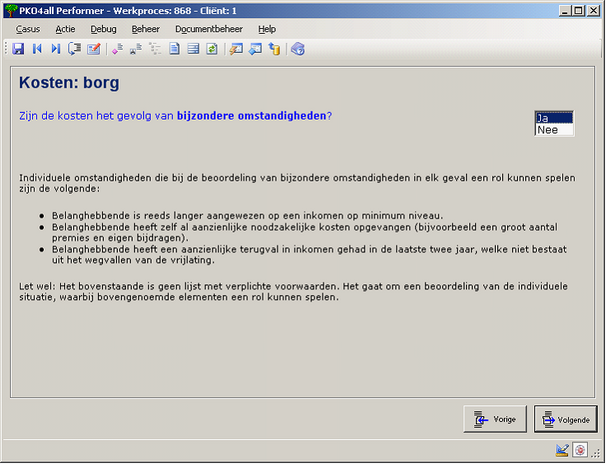The height and width of the screenshot is (464, 606).
Task: Click the form with red pencil icon
Action: tap(94, 49)
